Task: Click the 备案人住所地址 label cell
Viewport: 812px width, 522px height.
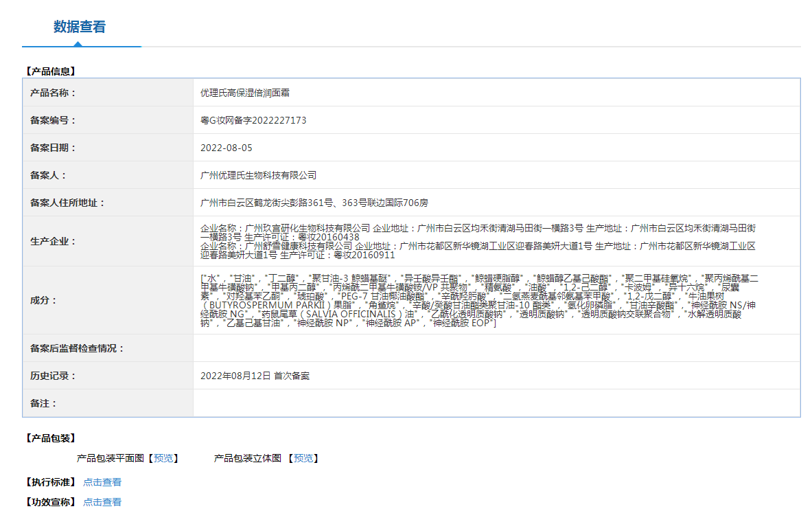Action: [108, 203]
